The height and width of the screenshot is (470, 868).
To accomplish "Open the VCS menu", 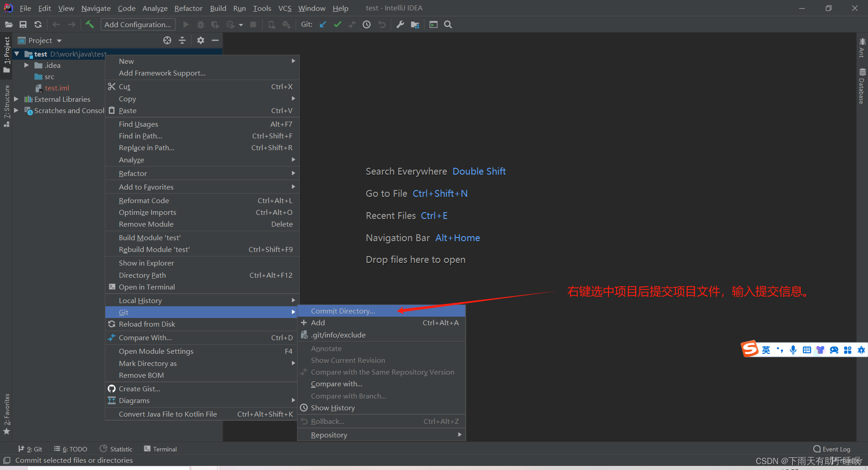I will pos(285,8).
